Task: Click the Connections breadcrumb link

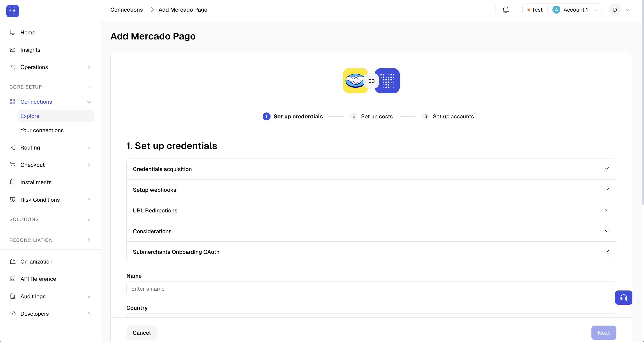Action: coord(127,10)
